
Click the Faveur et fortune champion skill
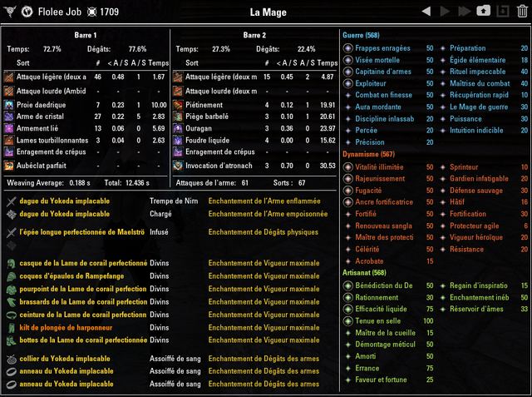pyautogui.click(x=381, y=380)
